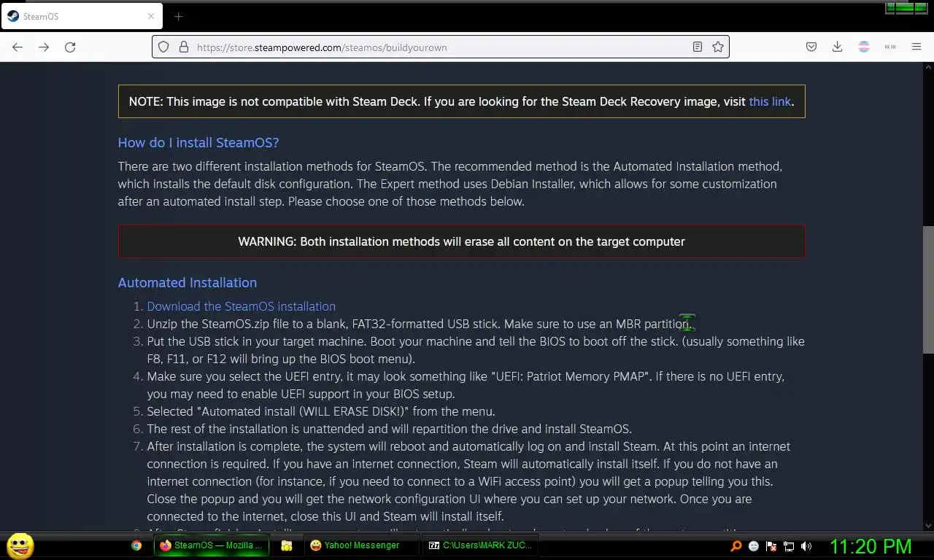Go forward to the next page

pyautogui.click(x=44, y=47)
